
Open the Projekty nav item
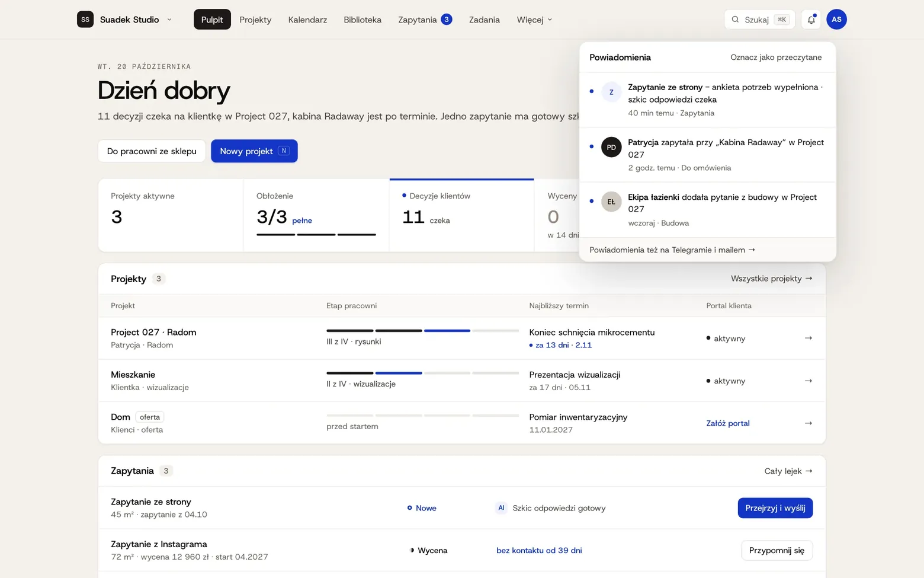point(255,20)
